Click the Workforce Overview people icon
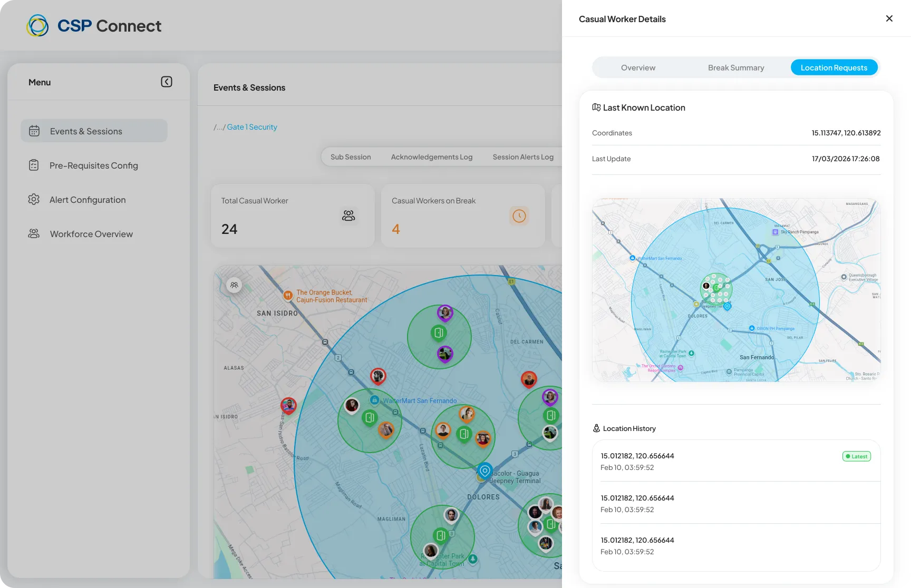The height and width of the screenshot is (588, 911). [34, 233]
